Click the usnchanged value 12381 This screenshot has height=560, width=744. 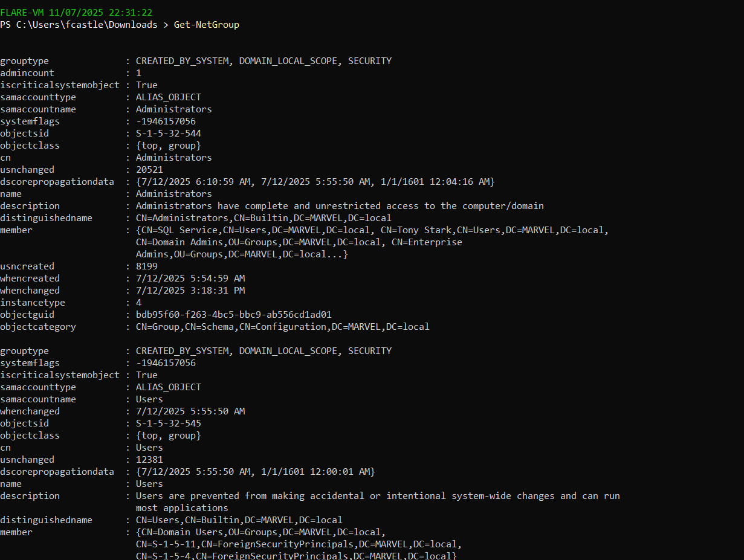pos(149,460)
